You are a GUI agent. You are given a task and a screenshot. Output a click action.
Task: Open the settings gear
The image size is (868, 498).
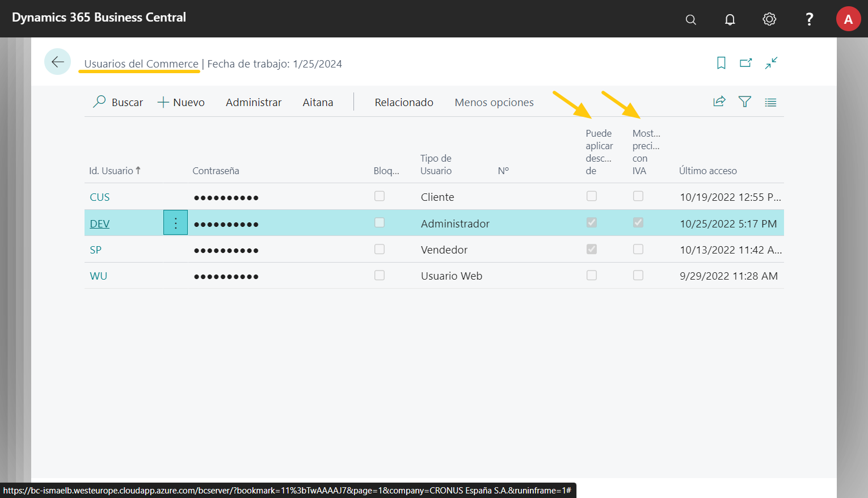coord(769,19)
